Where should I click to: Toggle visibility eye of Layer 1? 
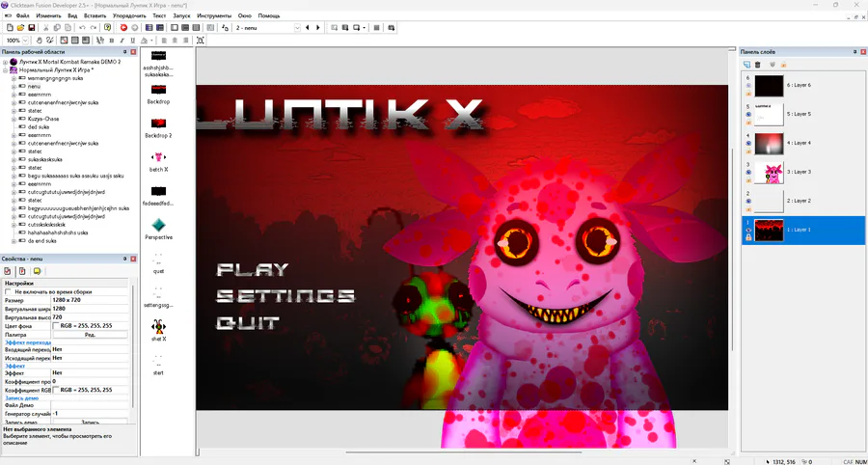point(747,230)
